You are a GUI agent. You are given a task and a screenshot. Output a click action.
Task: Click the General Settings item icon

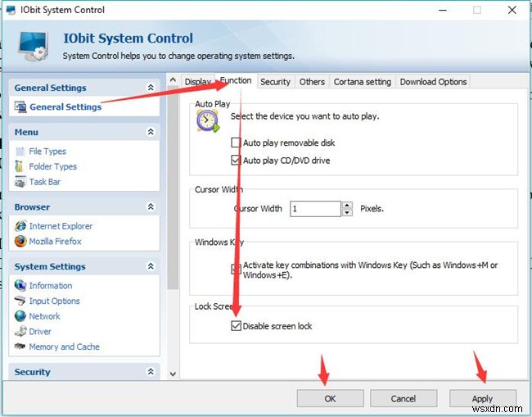point(20,107)
